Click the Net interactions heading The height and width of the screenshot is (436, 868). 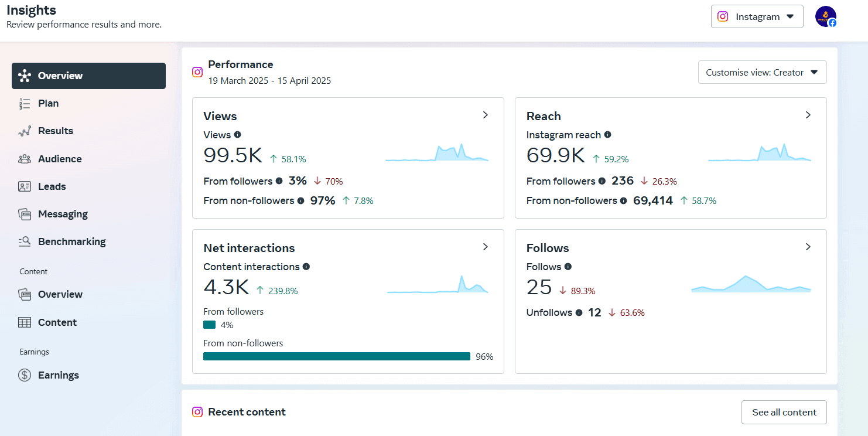tap(249, 248)
